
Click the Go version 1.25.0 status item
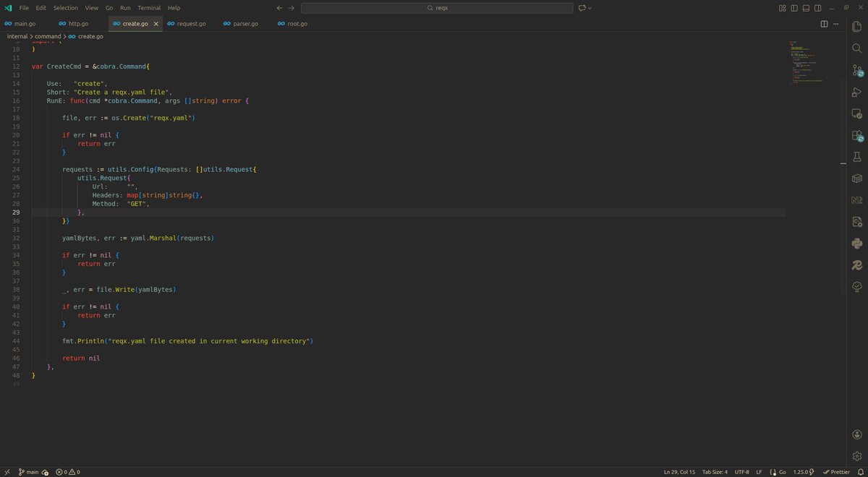pos(804,472)
